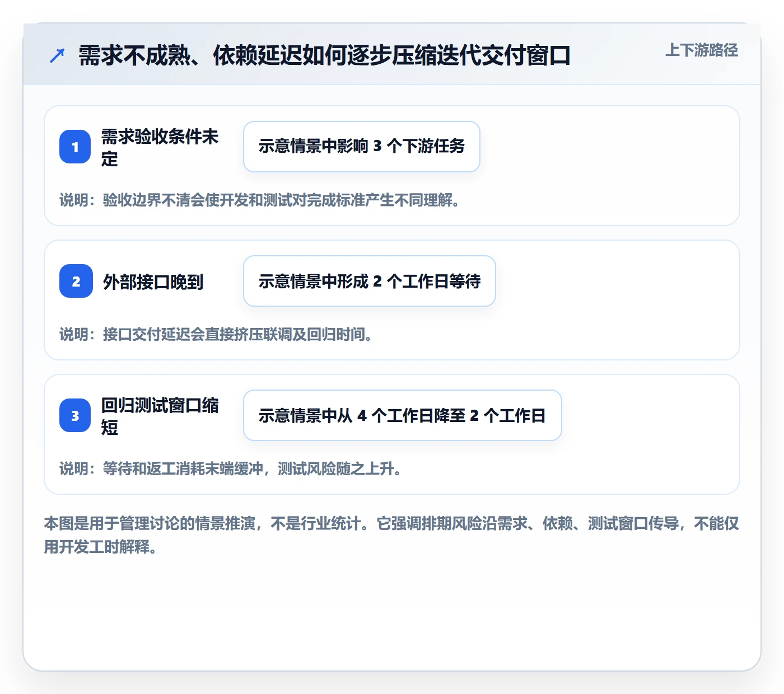Click the number 1 step badge
784x694 pixels.
tap(75, 147)
